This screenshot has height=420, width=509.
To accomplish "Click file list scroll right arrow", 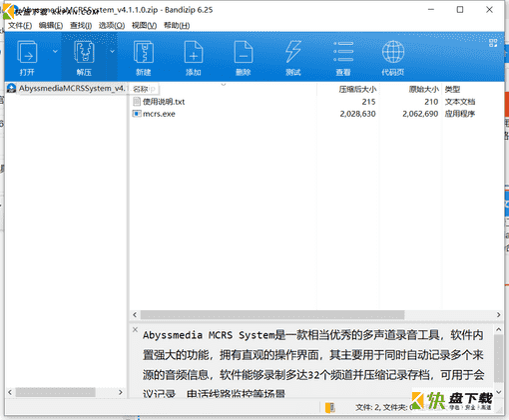I will coord(498,314).
